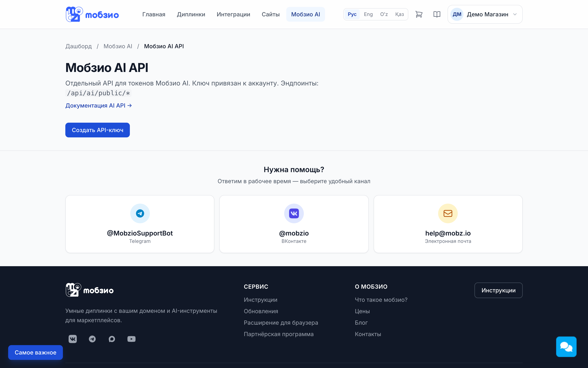Open the Расширение для браузера link
Image resolution: width=588 pixels, height=368 pixels.
(281, 322)
